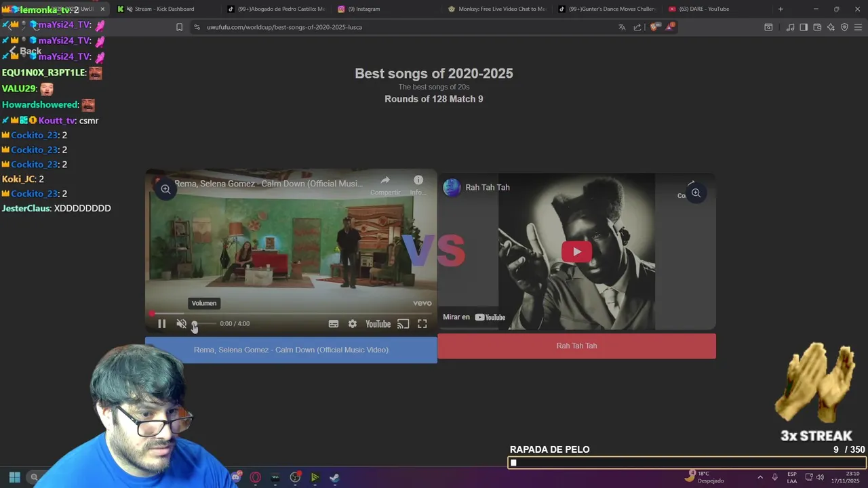Open Windows Start menu
This screenshot has width=868, height=488.
(14, 477)
